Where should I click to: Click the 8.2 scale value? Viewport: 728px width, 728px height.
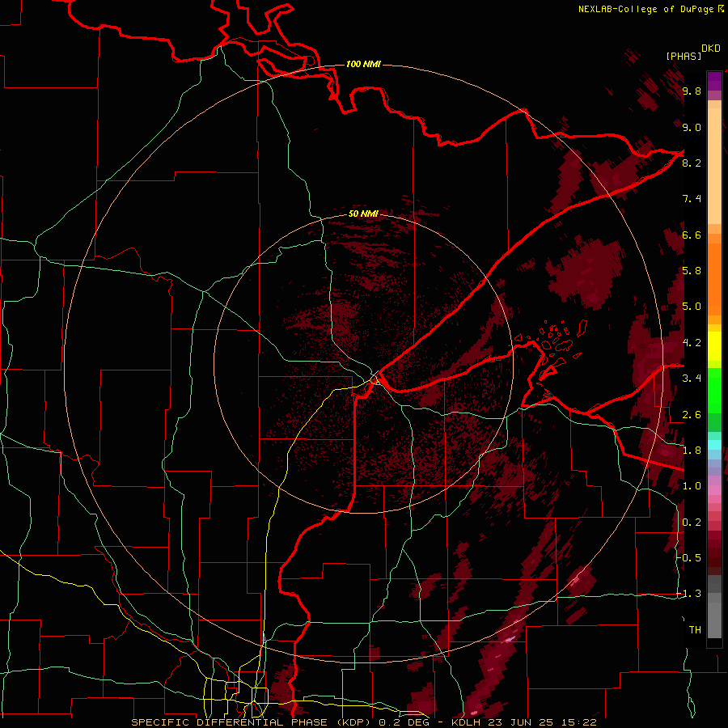click(692, 163)
